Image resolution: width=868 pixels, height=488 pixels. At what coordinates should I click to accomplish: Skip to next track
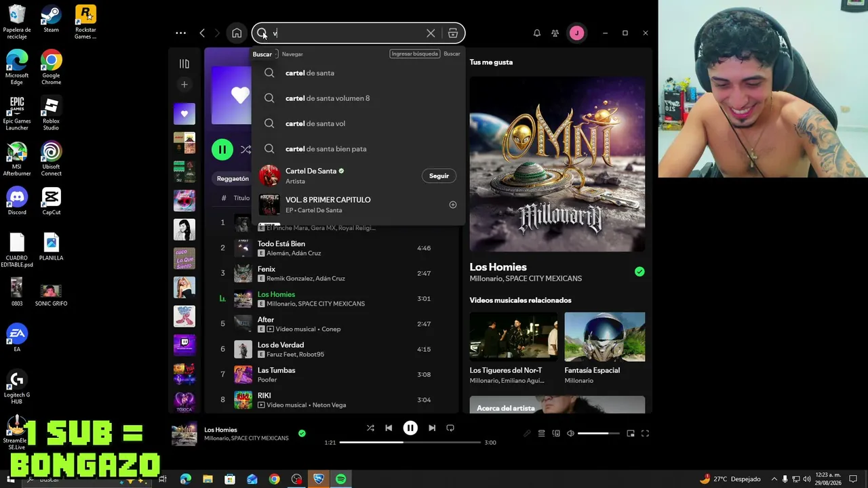(432, 428)
